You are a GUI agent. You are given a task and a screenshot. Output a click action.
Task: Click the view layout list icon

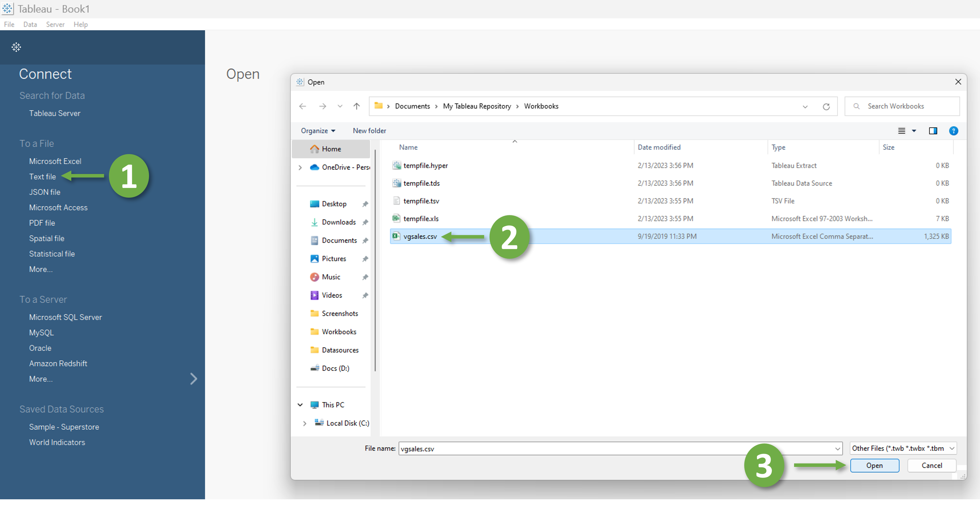(x=902, y=131)
